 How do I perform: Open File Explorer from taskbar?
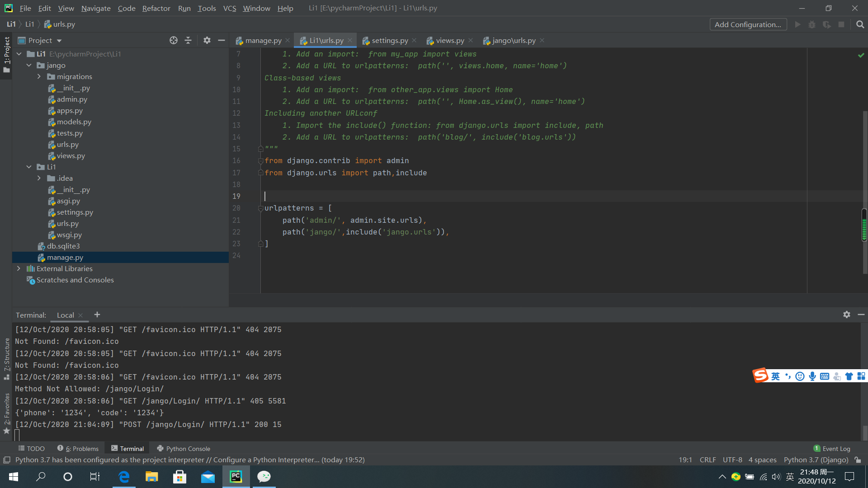[x=151, y=477]
